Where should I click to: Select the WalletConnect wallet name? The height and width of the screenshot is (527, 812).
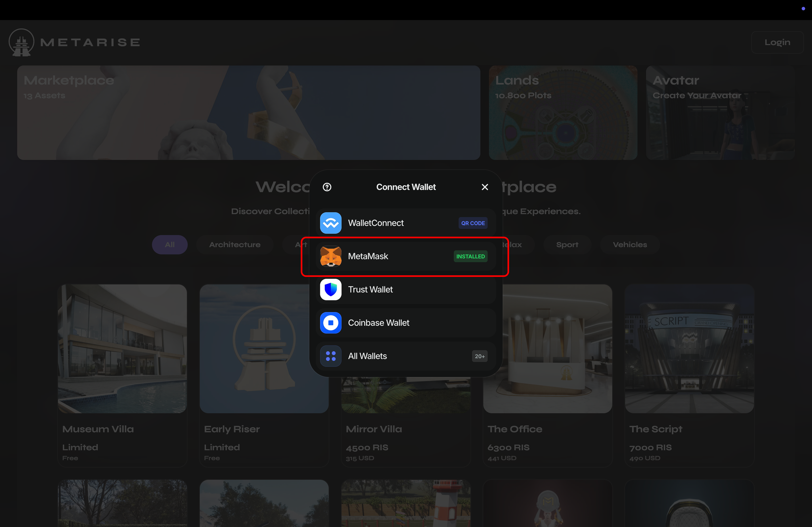click(x=376, y=223)
